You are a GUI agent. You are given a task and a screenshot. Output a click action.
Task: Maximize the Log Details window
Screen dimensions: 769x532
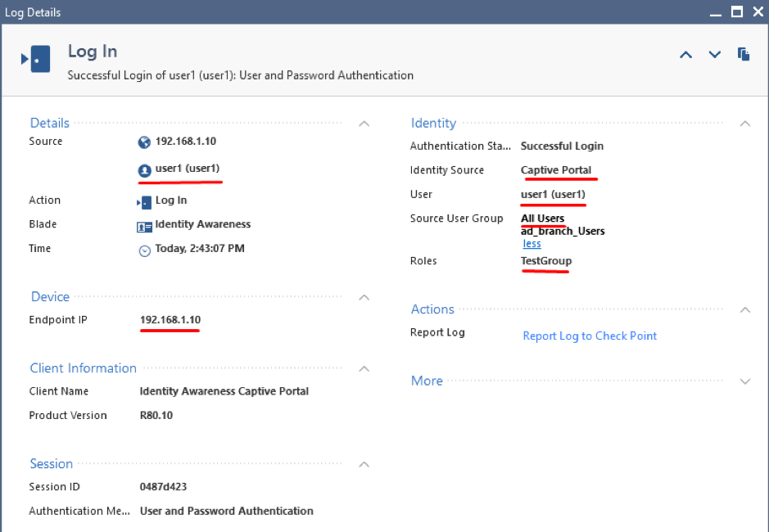click(x=736, y=11)
